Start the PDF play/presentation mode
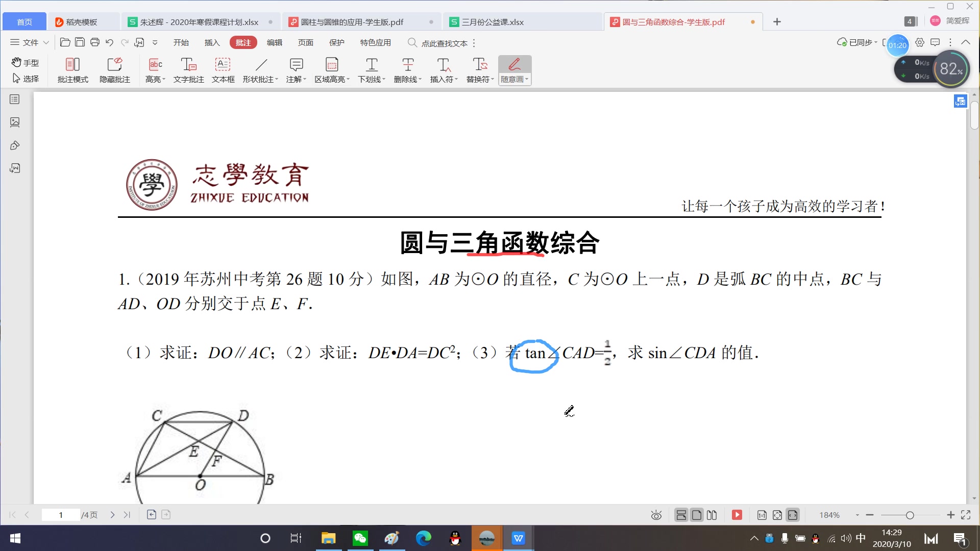This screenshot has width=980, height=551. coord(737,515)
